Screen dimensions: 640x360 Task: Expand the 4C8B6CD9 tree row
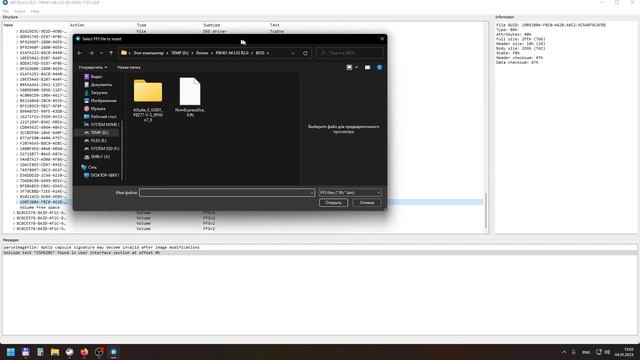pos(17,96)
